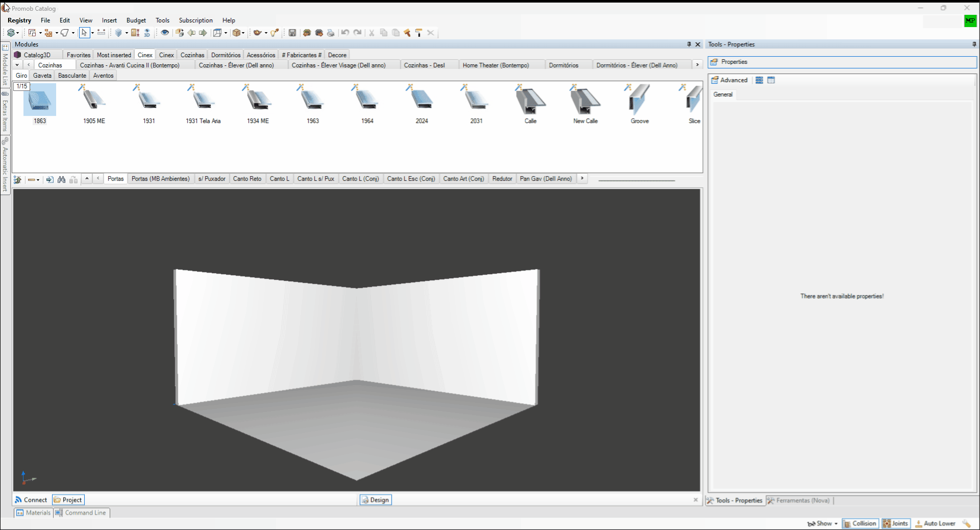
Task: Click the Properties button in Tools panel
Action: click(x=842, y=62)
